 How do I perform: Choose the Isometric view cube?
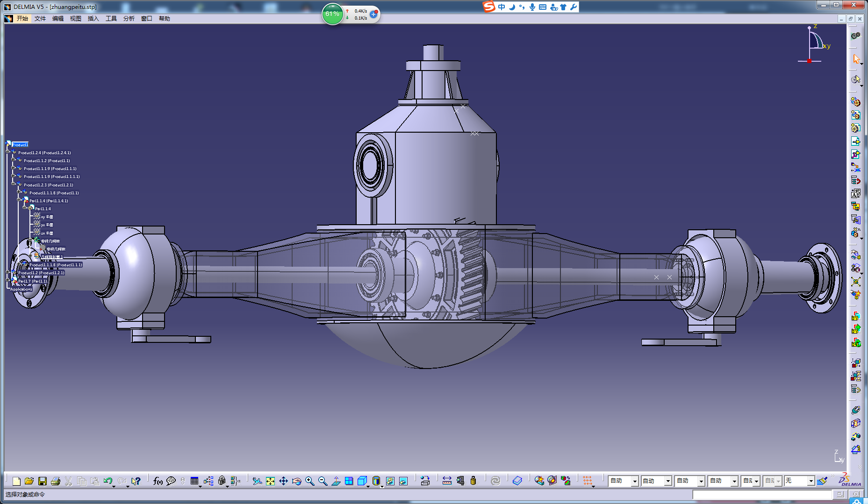point(362,481)
